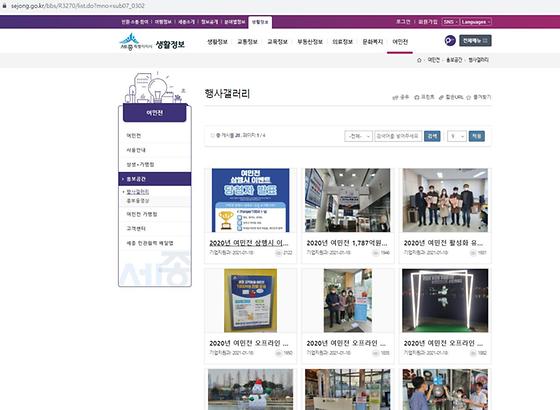Click 세종 민관협력 배달앱 sidebar item
This screenshot has height=410, width=560.
[x=150, y=243]
